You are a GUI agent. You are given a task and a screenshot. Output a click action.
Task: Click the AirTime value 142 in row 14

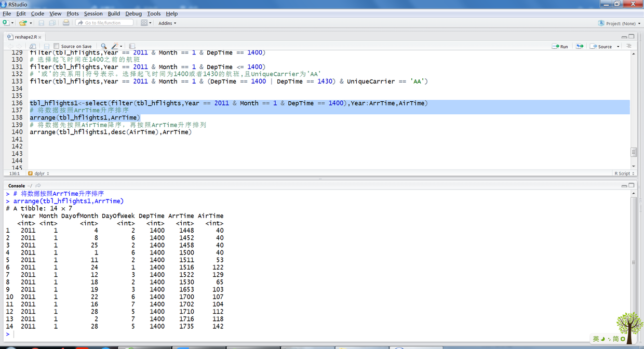[x=218, y=326]
